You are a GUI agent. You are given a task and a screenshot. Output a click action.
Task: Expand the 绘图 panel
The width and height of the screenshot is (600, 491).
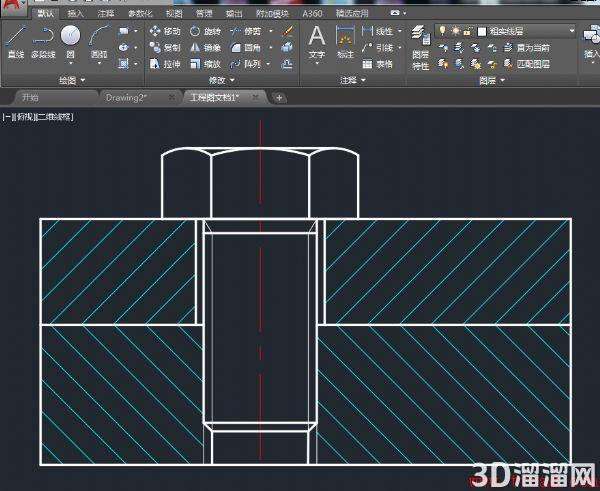click(x=72, y=80)
